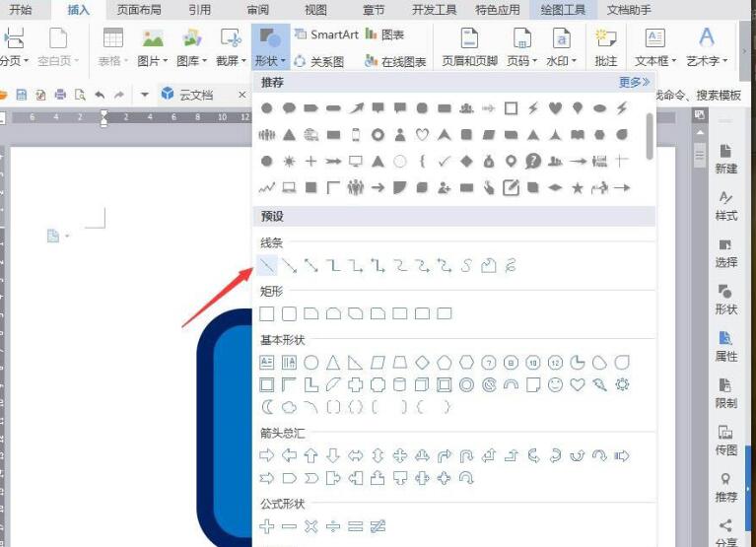
Task: Open the 属性 sidebar panel
Action: [x=725, y=345]
